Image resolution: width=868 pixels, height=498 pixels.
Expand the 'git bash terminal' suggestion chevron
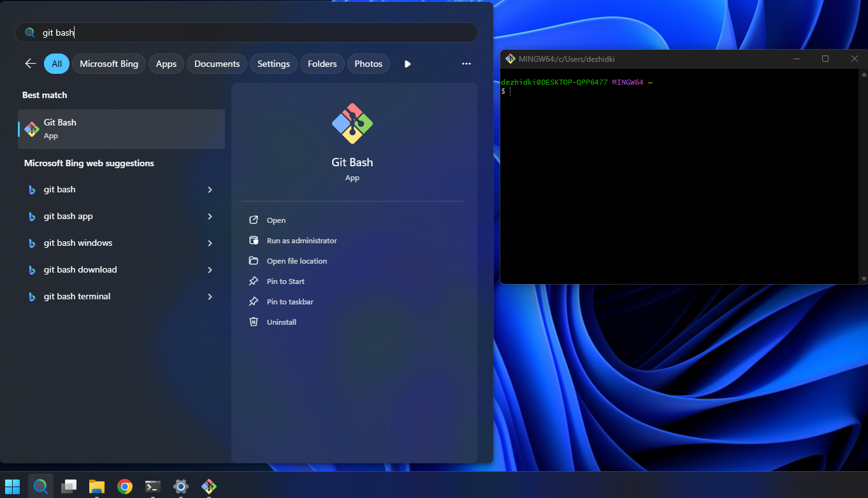coord(210,297)
